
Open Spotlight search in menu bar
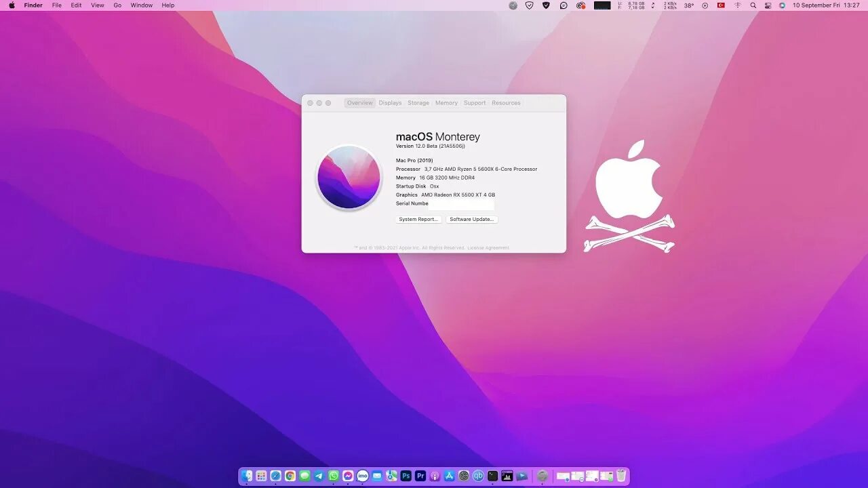click(753, 5)
